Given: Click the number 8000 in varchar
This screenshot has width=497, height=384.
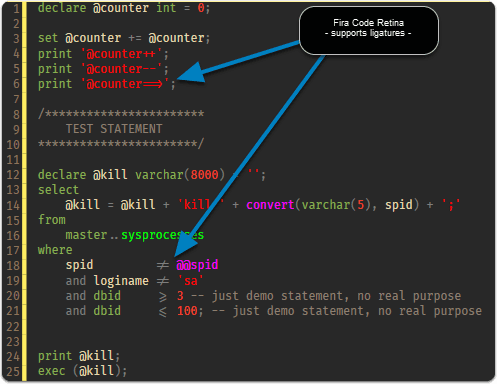Looking at the screenshot, I should coord(204,175).
